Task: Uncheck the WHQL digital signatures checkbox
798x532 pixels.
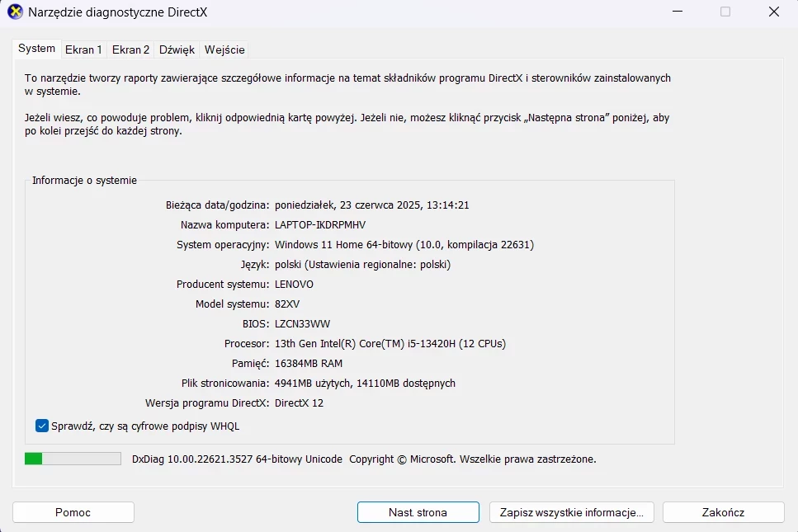Action: pos(43,426)
